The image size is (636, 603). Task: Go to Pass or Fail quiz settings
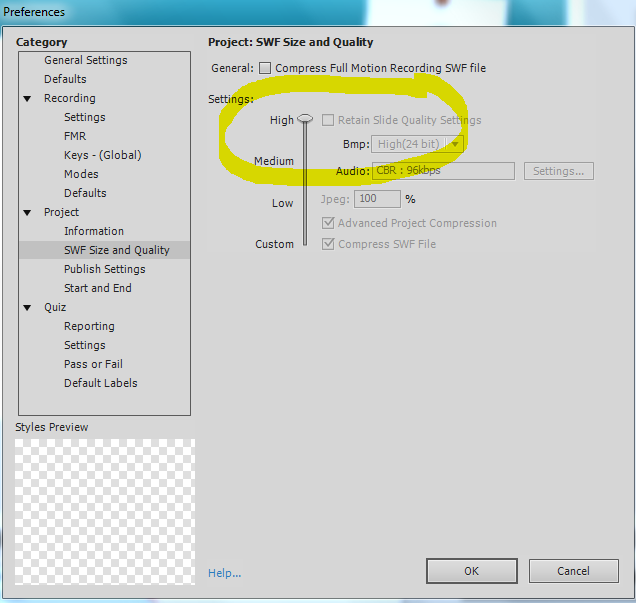93,364
